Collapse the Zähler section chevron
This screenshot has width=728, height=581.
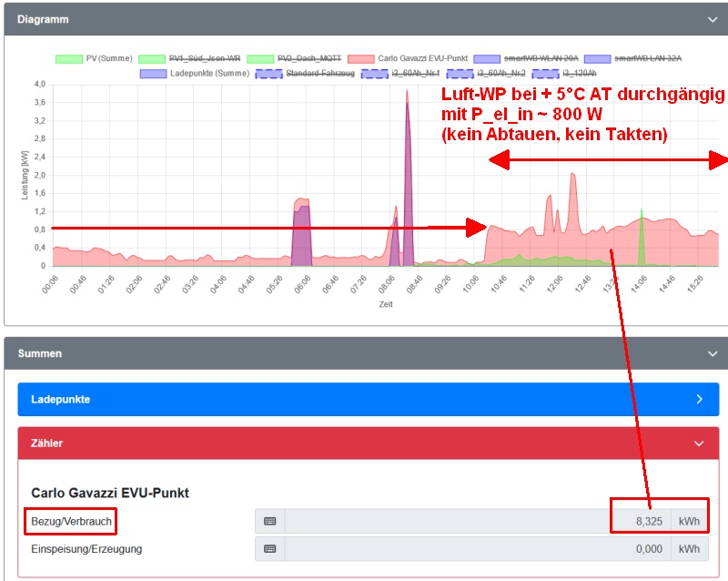click(699, 443)
